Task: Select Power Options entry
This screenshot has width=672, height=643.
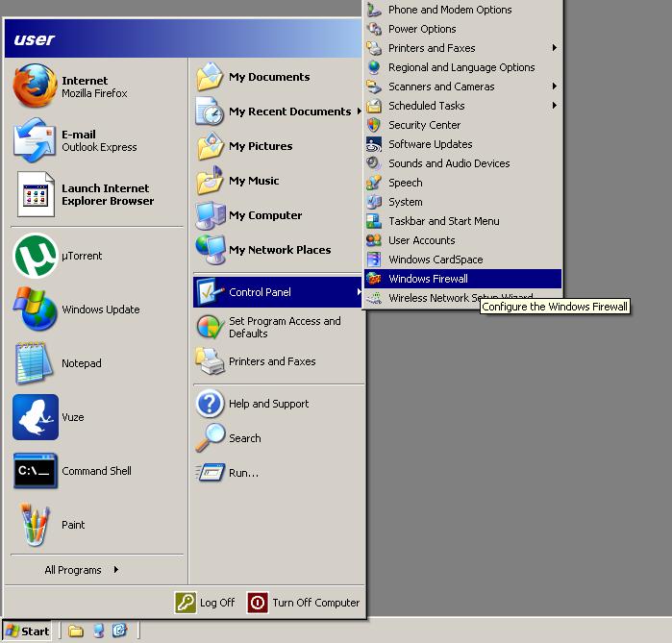Action: click(462, 29)
